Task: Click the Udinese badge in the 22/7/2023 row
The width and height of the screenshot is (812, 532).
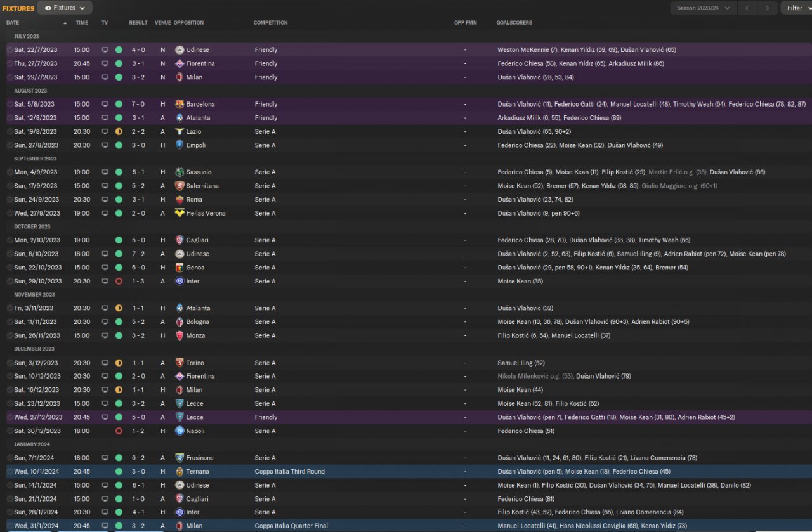Action: [180, 49]
